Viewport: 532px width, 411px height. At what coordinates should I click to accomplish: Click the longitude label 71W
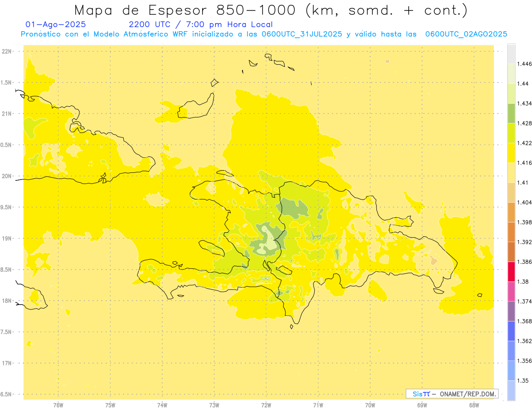318,405
